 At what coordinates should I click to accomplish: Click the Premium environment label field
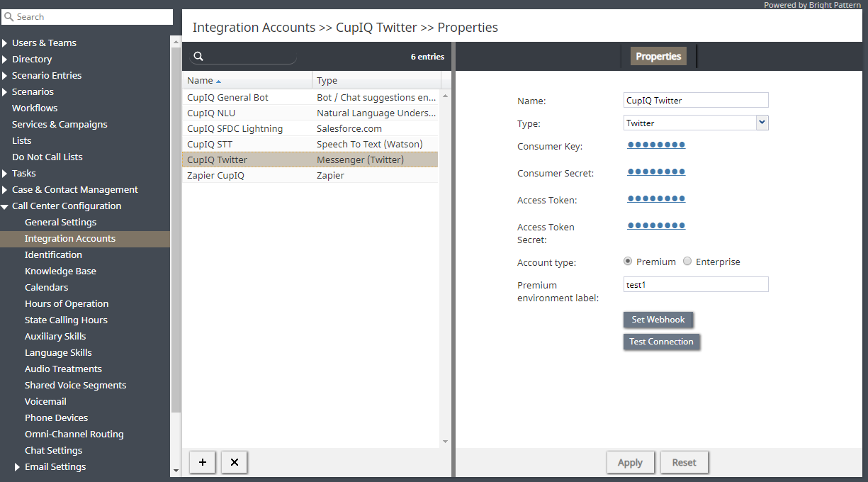point(696,284)
